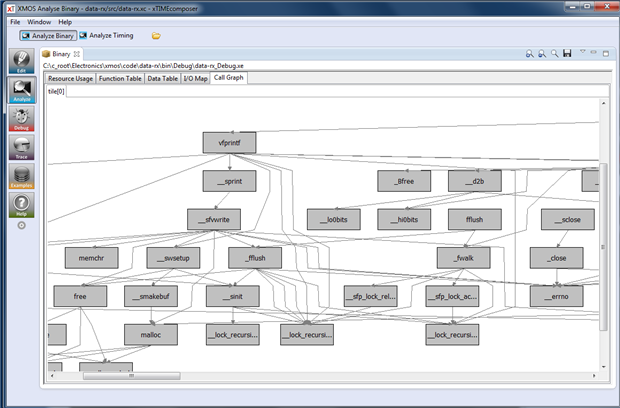Click the save disk icon in Binary view
Image resolution: width=620 pixels, height=408 pixels.
(568, 53)
